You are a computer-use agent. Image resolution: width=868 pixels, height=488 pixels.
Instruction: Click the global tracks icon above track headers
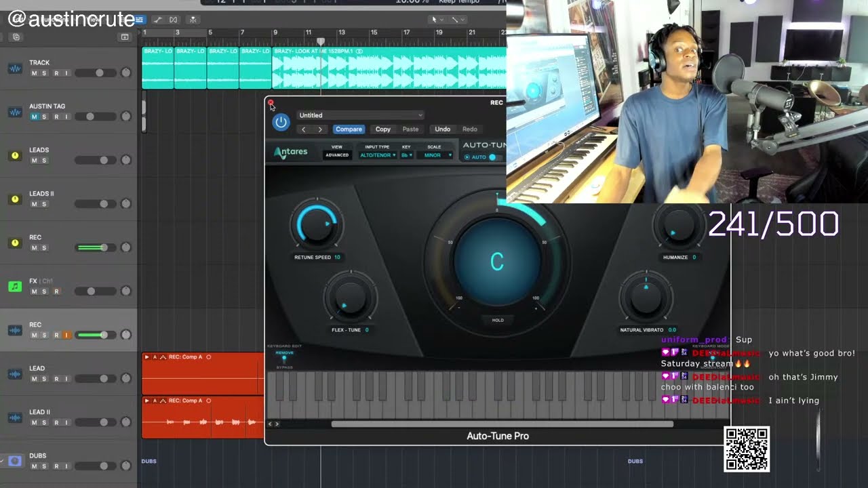(124, 37)
